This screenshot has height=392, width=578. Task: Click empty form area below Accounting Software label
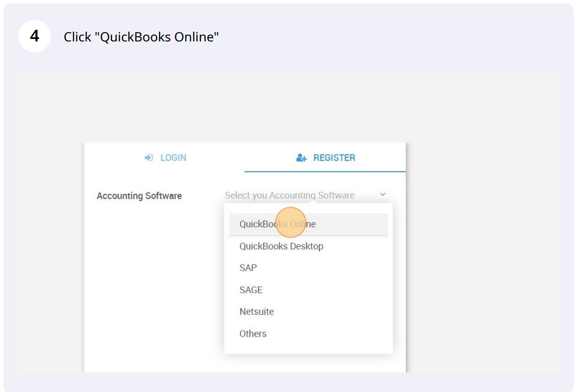[149, 279]
